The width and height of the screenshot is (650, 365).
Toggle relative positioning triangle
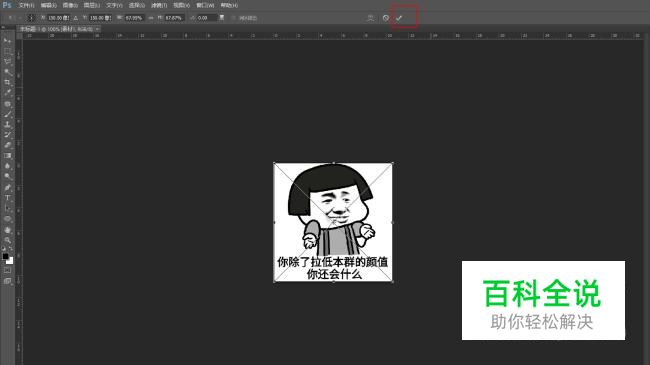pos(75,18)
